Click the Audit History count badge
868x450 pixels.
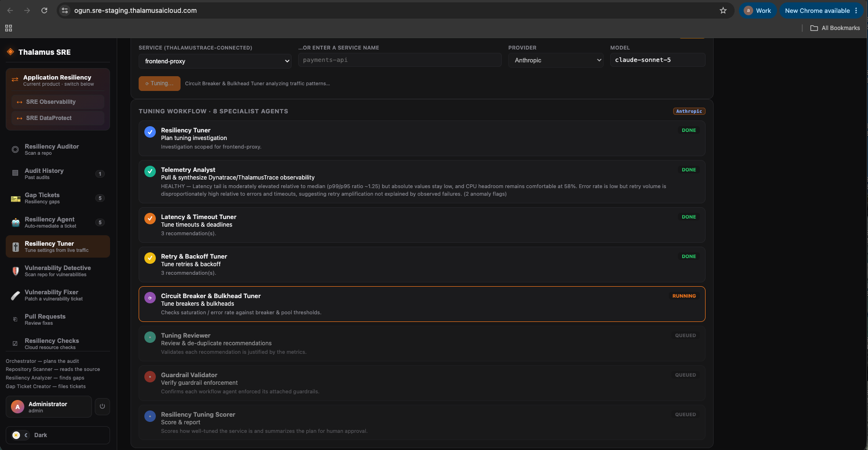pos(100,174)
